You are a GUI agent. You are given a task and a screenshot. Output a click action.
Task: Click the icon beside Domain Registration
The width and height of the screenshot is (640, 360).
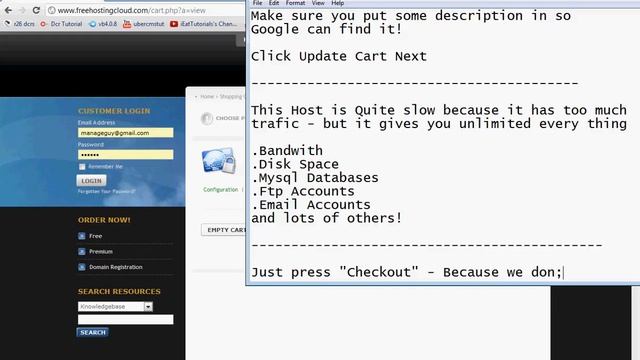click(82, 267)
